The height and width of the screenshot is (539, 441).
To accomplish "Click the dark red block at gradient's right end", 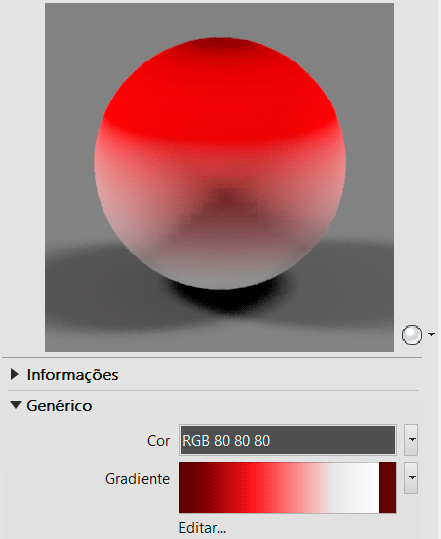I will coord(387,488).
